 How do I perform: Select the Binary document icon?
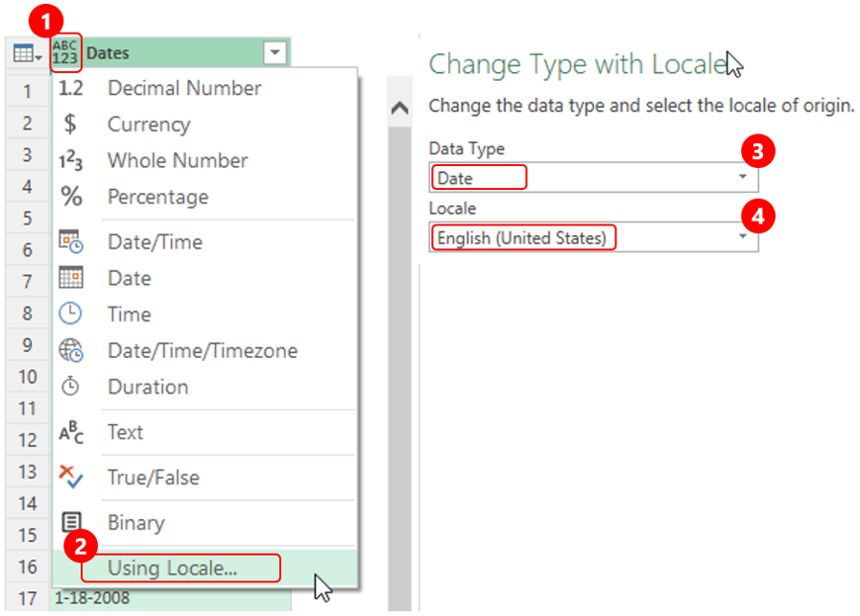(74, 522)
